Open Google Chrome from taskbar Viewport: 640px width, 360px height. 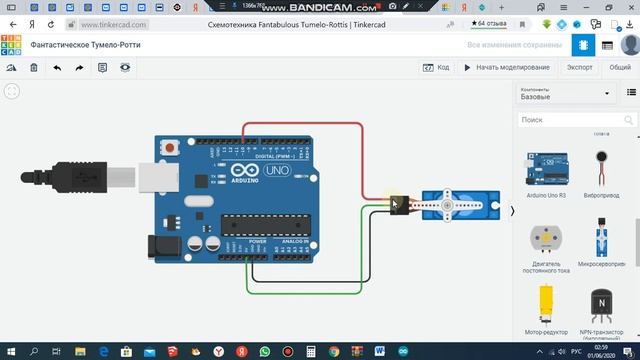point(334,351)
